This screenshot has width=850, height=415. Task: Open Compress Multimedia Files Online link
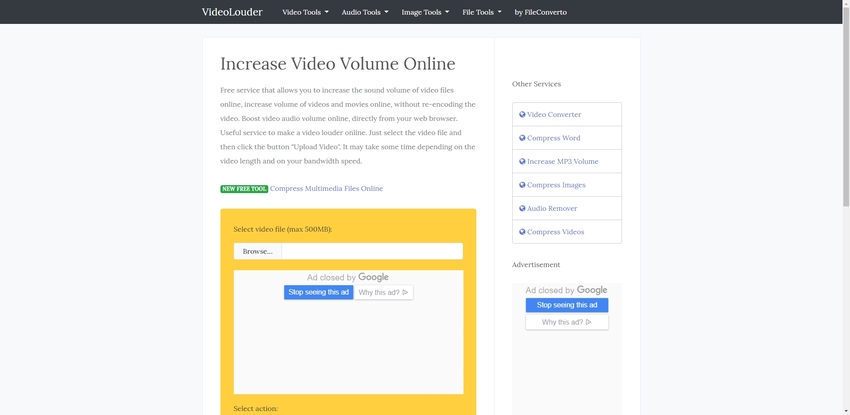(x=326, y=189)
